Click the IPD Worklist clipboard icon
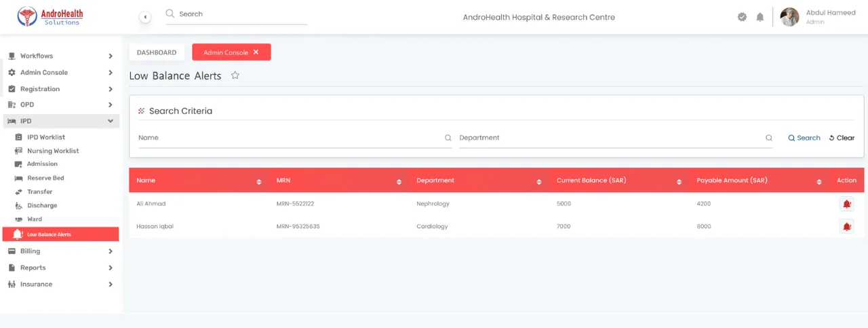Viewport: 868px width, 328px height. [x=19, y=137]
